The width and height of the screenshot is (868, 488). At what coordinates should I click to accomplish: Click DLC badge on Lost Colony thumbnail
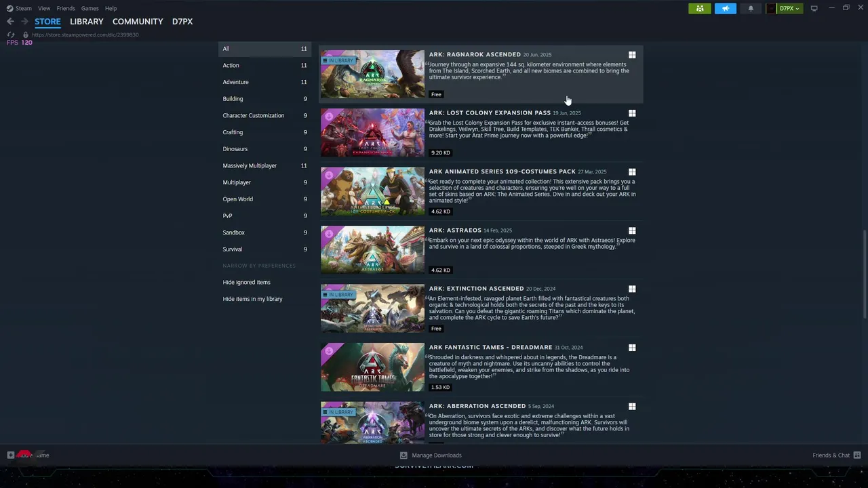point(329,117)
